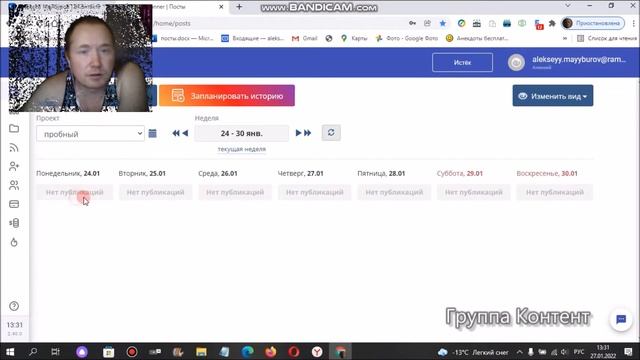Open the flame icon in sidebar
This screenshot has height=360, width=640.
tap(14, 242)
